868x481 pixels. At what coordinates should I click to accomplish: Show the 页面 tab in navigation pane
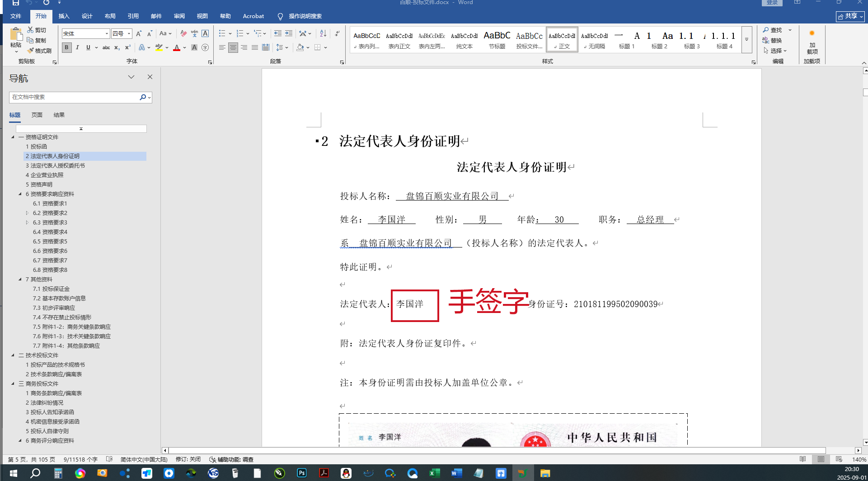(37, 115)
